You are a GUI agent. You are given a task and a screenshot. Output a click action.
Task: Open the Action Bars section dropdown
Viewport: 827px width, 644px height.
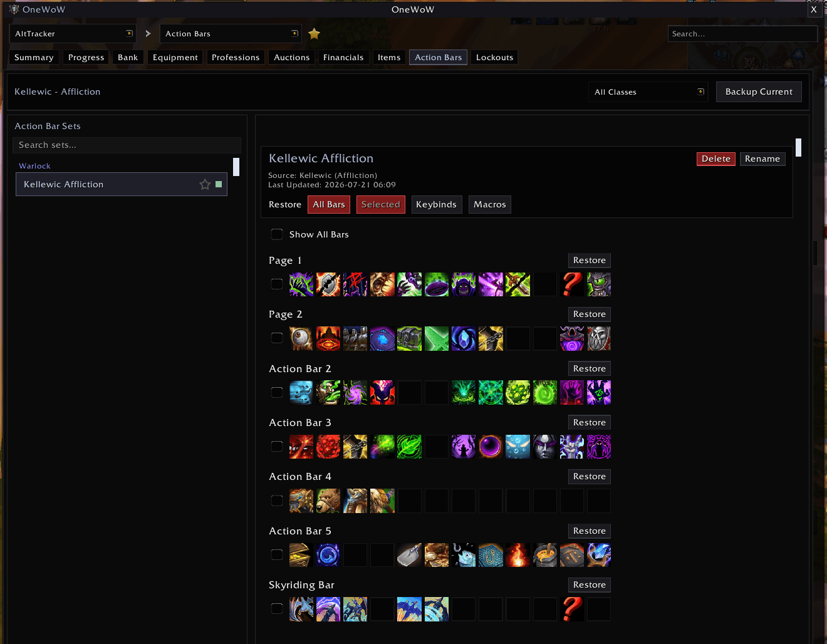coord(231,34)
